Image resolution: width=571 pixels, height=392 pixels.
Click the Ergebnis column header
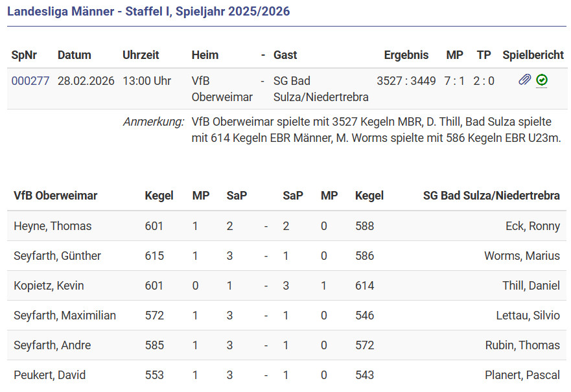[406, 55]
